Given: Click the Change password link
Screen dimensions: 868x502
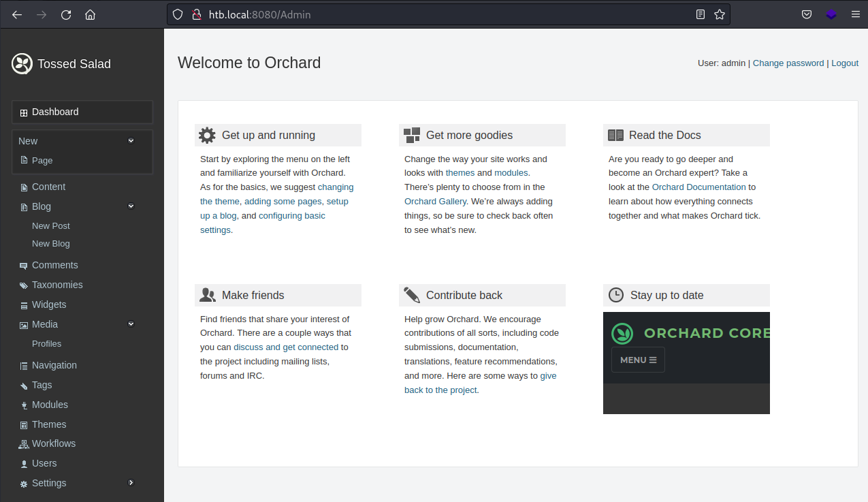Looking at the screenshot, I should click(788, 63).
